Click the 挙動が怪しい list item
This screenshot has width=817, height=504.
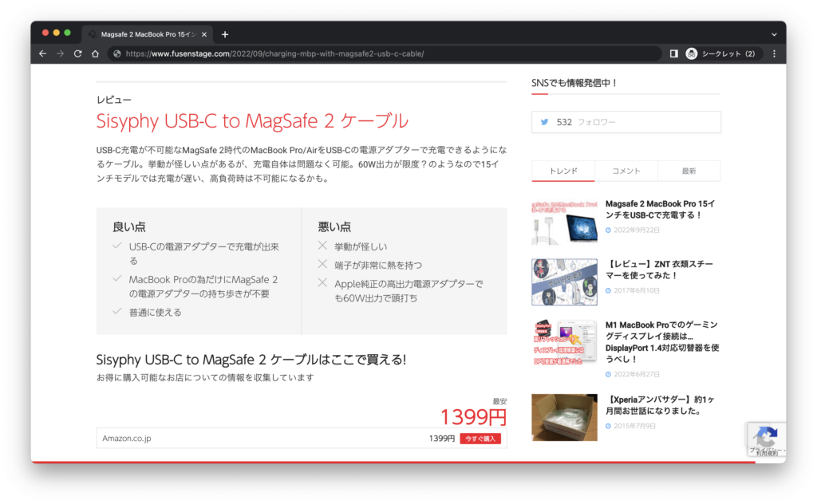pyautogui.click(x=361, y=246)
